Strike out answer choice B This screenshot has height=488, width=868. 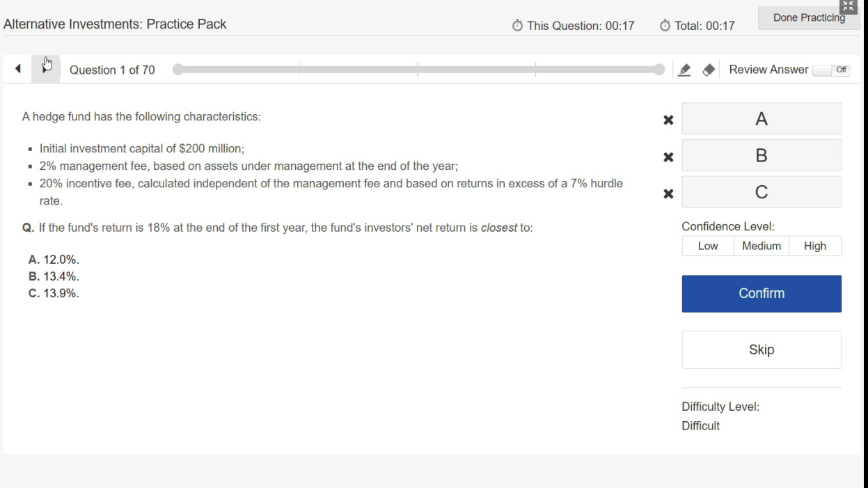tap(668, 157)
